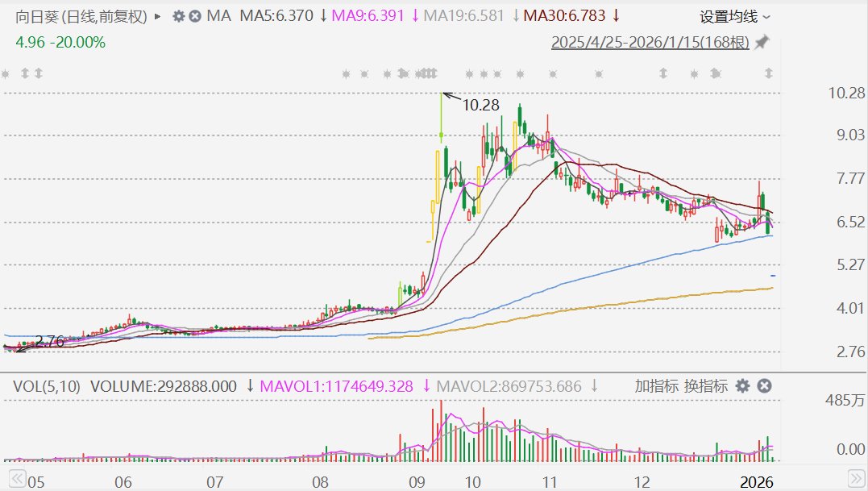Screen dimensions: 868x491
Task: Expand the 设置均线 dropdown
Action: (734, 16)
